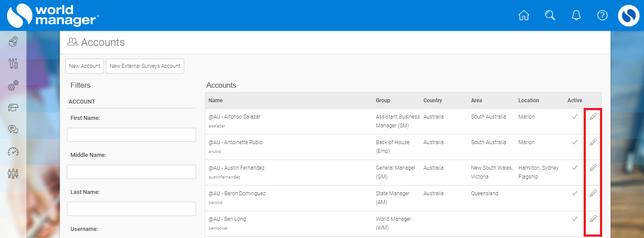Click the New Account button
The height and width of the screenshot is (238, 644).
point(85,66)
